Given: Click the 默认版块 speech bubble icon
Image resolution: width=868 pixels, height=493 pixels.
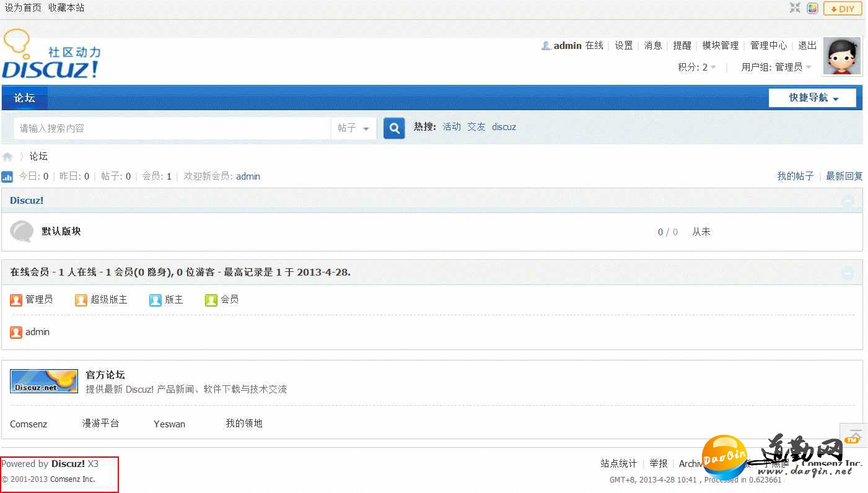Looking at the screenshot, I should click(x=22, y=232).
